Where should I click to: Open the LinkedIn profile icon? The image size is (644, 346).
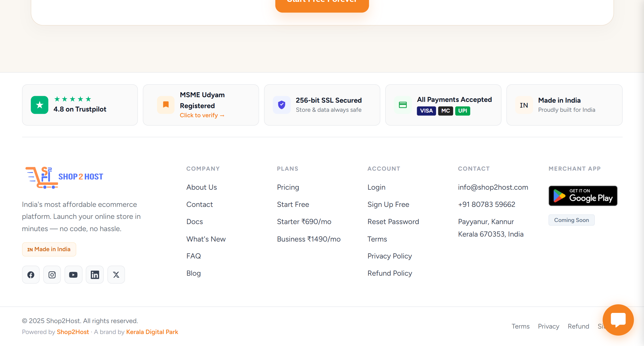pos(95,274)
